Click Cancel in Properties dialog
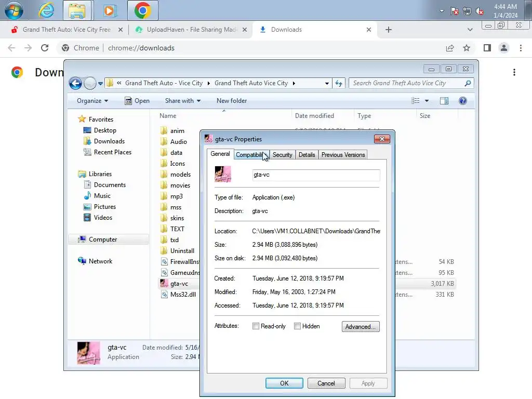 (326, 383)
